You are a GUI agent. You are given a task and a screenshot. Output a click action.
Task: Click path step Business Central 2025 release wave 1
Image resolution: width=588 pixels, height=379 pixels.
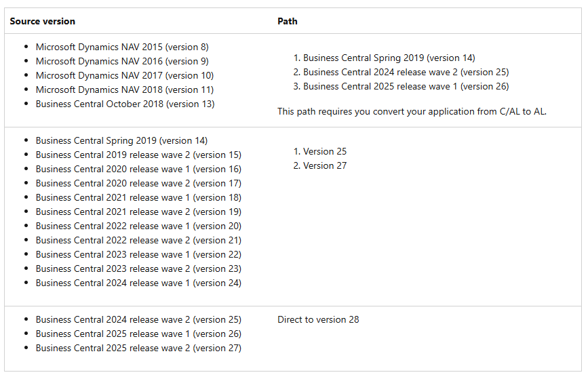406,86
